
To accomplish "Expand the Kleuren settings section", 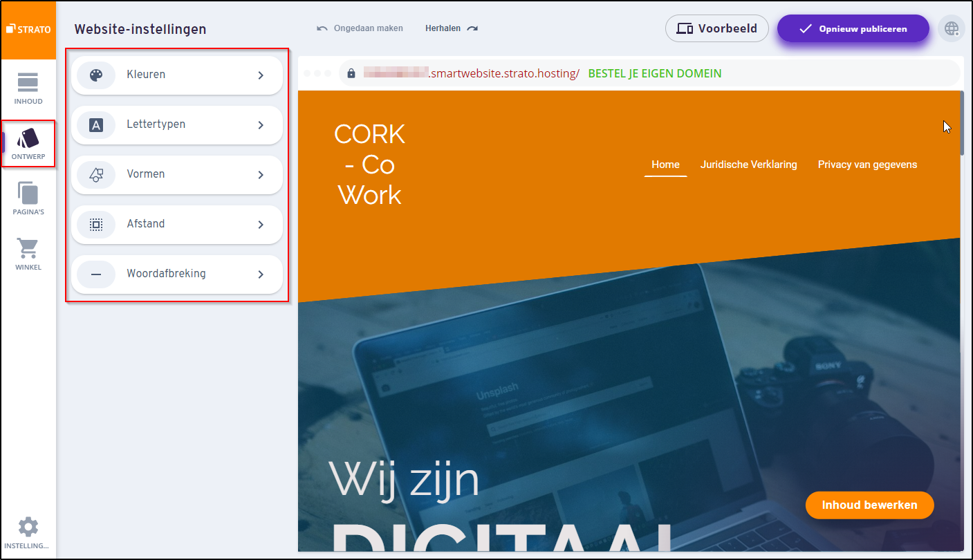I will click(x=177, y=75).
